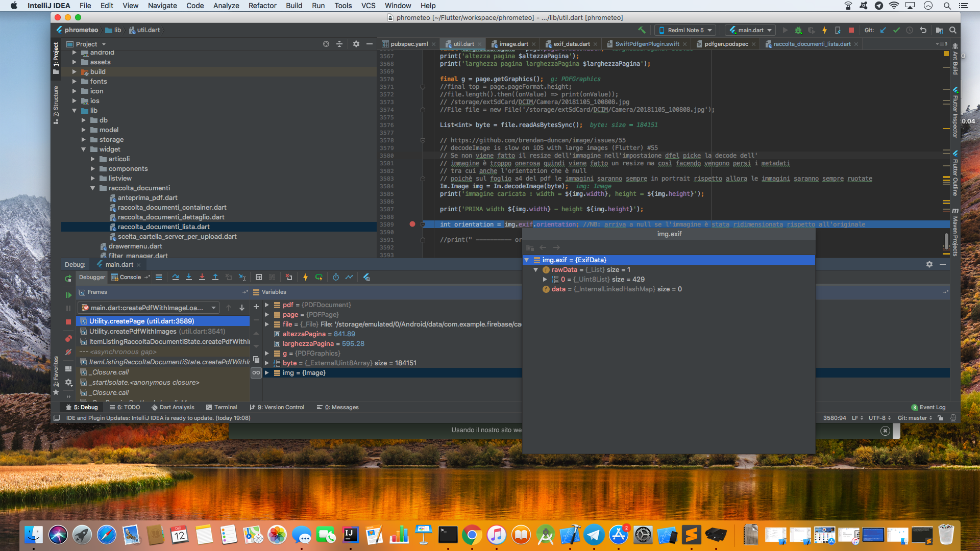Stop the debug session in toolbar
Viewport: 980px width, 551px height.
coord(851,30)
